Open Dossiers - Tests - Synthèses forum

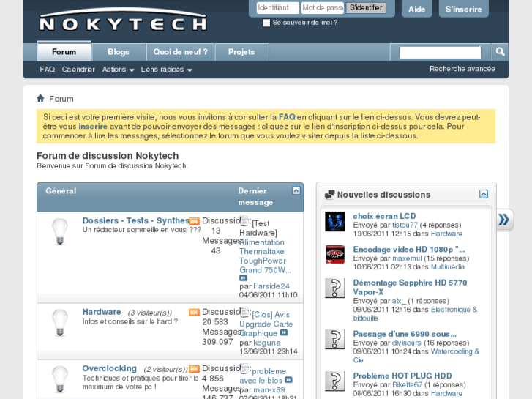pyautogui.click(x=135, y=220)
